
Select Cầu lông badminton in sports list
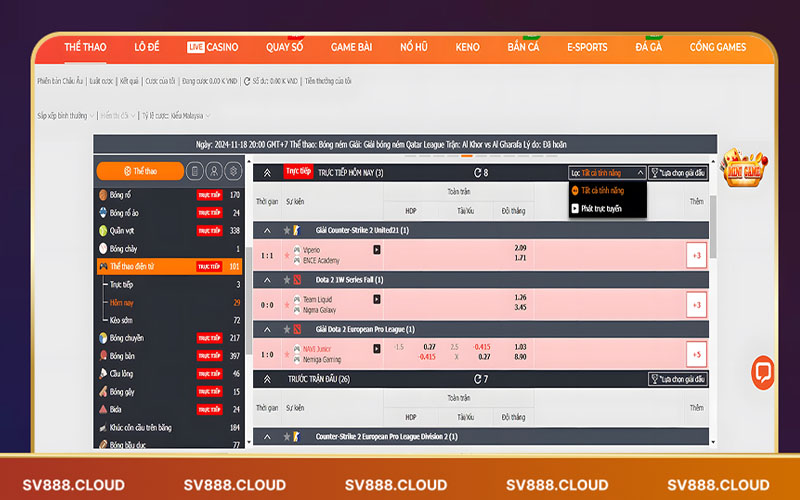point(169,373)
